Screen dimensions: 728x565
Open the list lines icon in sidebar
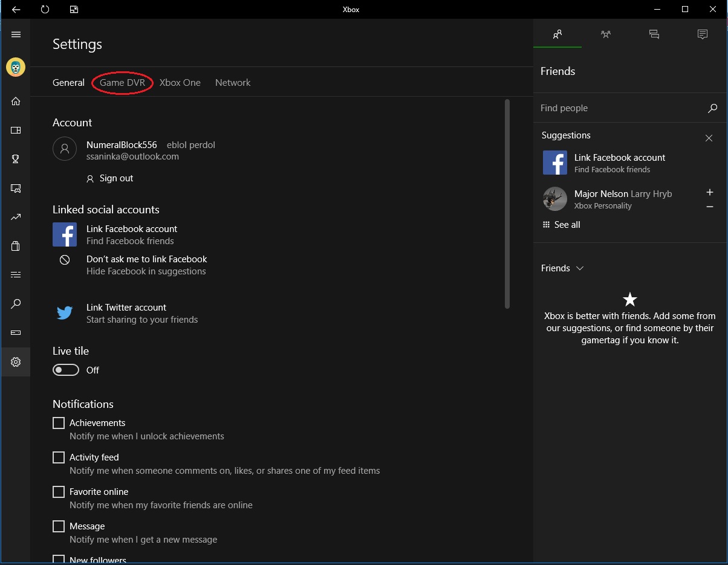coord(16,275)
